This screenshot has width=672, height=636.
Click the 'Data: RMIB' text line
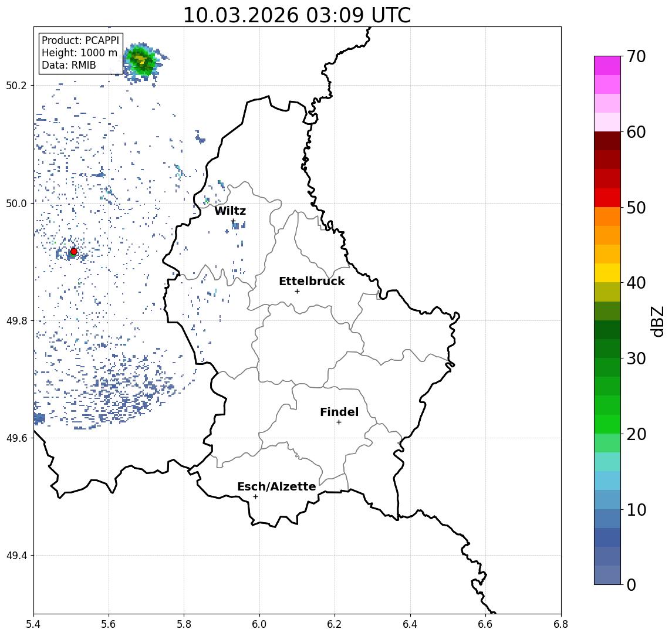click(69, 65)
